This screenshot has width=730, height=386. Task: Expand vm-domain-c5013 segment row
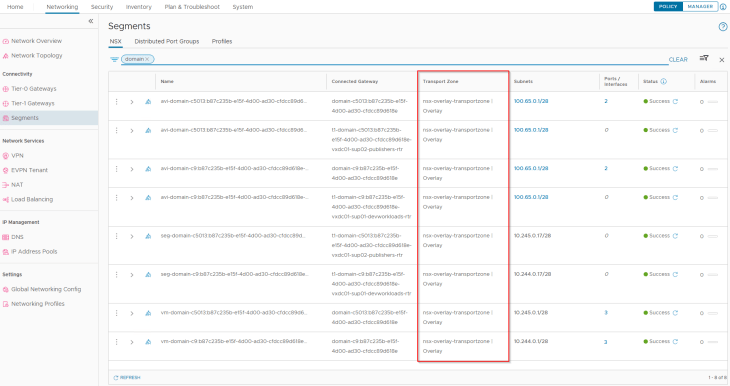tap(132, 313)
